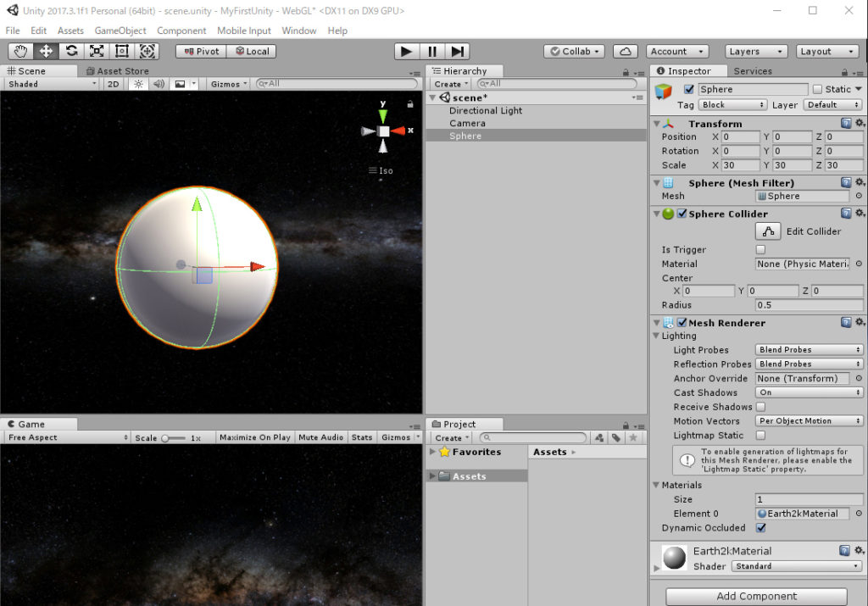Image resolution: width=868 pixels, height=606 pixels.
Task: Switch to the Services tab
Action: (x=753, y=71)
